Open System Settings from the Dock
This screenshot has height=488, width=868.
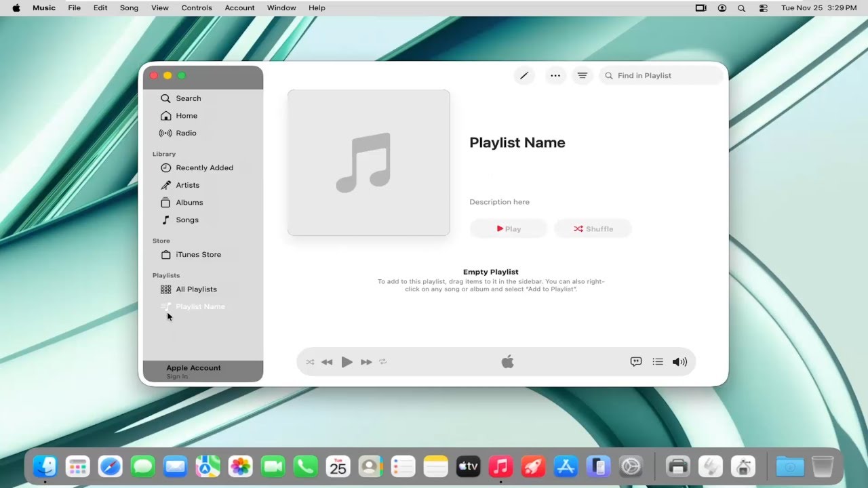coord(631,466)
